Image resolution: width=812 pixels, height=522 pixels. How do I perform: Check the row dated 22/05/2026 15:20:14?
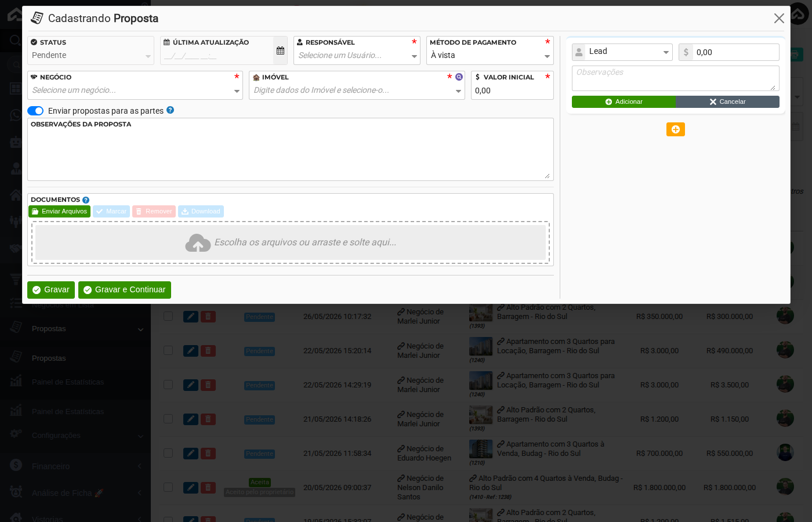[x=168, y=350]
